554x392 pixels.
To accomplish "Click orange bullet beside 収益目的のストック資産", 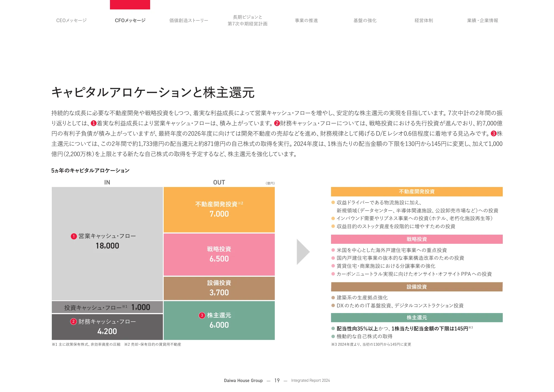I will [333, 226].
